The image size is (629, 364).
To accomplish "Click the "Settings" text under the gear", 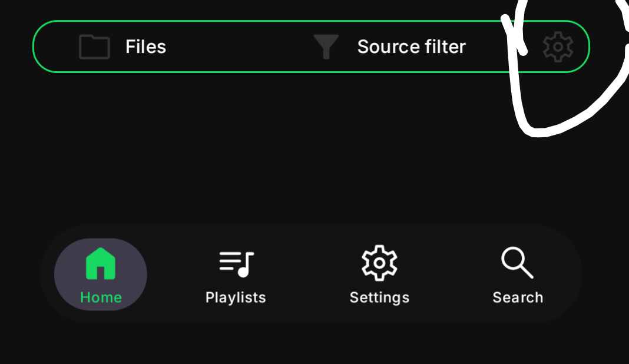I will point(379,297).
